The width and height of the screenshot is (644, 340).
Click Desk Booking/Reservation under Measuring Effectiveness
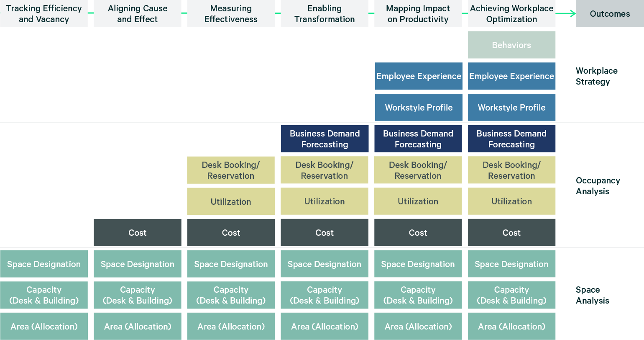point(231,170)
